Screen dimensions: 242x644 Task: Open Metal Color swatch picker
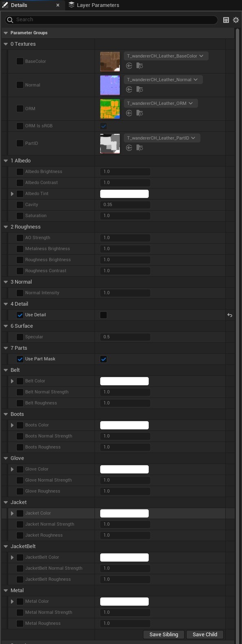tap(124, 602)
